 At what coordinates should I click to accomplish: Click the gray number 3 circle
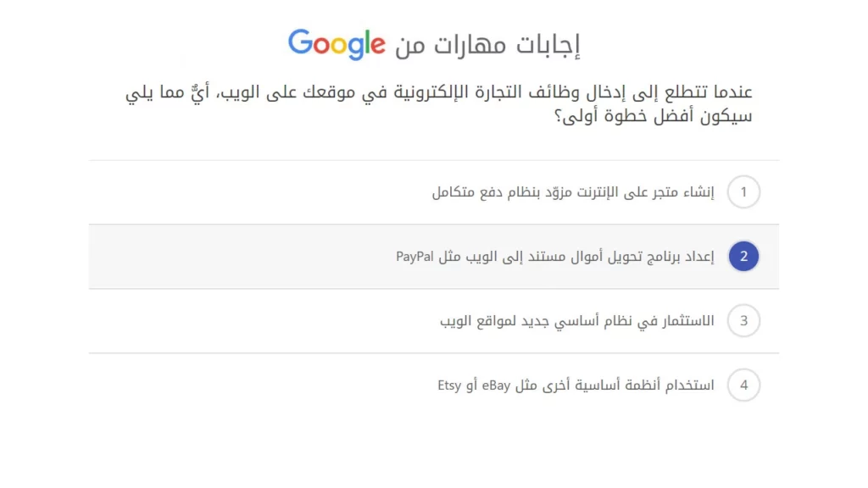coord(743,320)
